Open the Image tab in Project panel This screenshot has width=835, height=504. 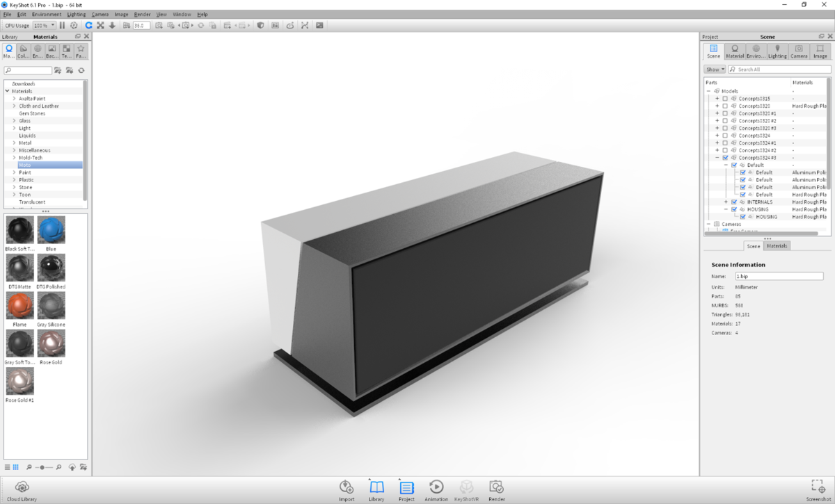(820, 52)
